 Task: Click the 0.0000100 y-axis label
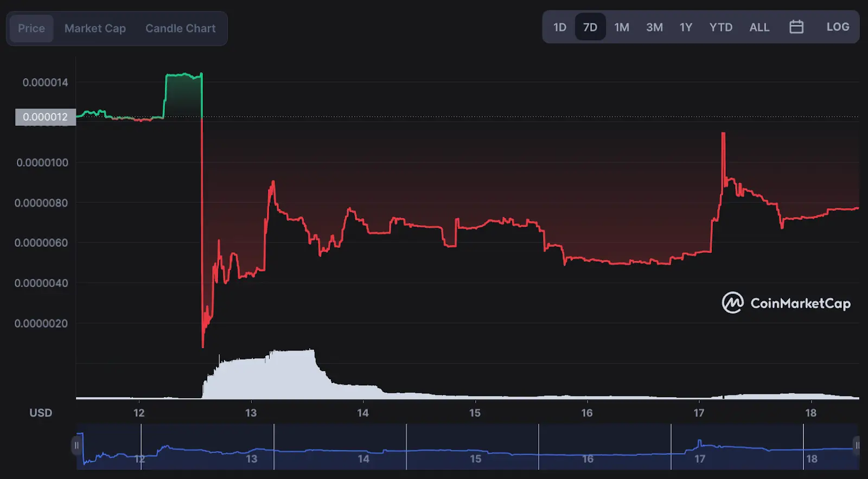(42, 163)
